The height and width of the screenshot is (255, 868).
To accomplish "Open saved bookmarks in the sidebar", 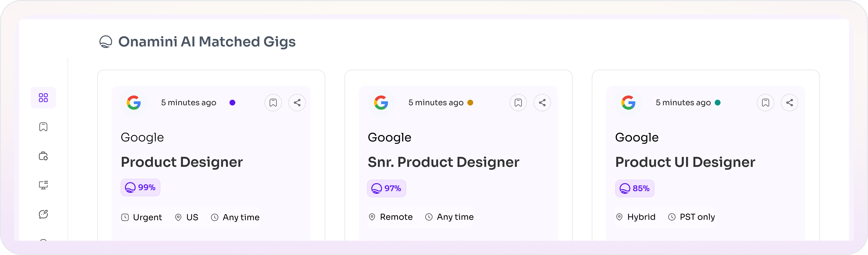I will (x=43, y=127).
